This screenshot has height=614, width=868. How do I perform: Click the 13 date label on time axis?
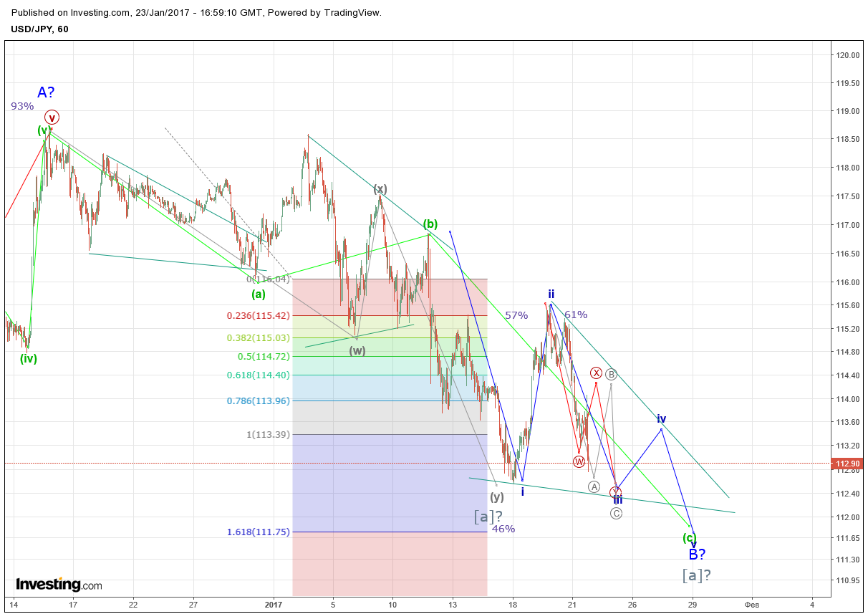[452, 605]
